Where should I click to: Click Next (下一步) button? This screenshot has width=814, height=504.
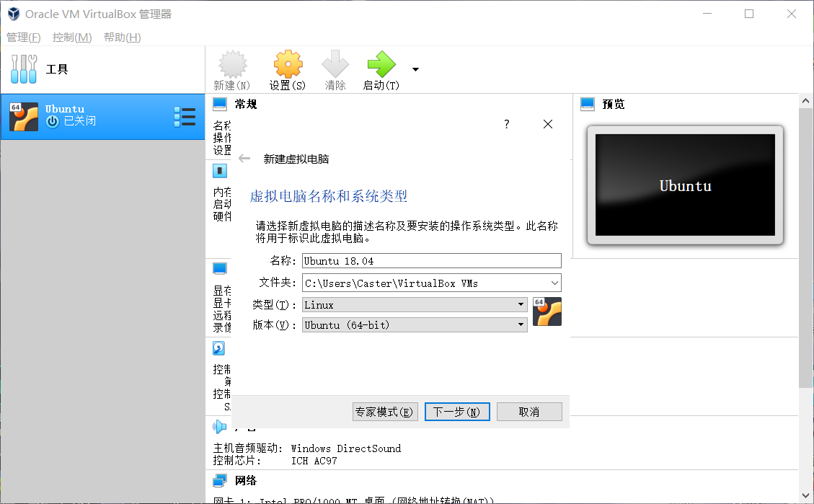457,412
